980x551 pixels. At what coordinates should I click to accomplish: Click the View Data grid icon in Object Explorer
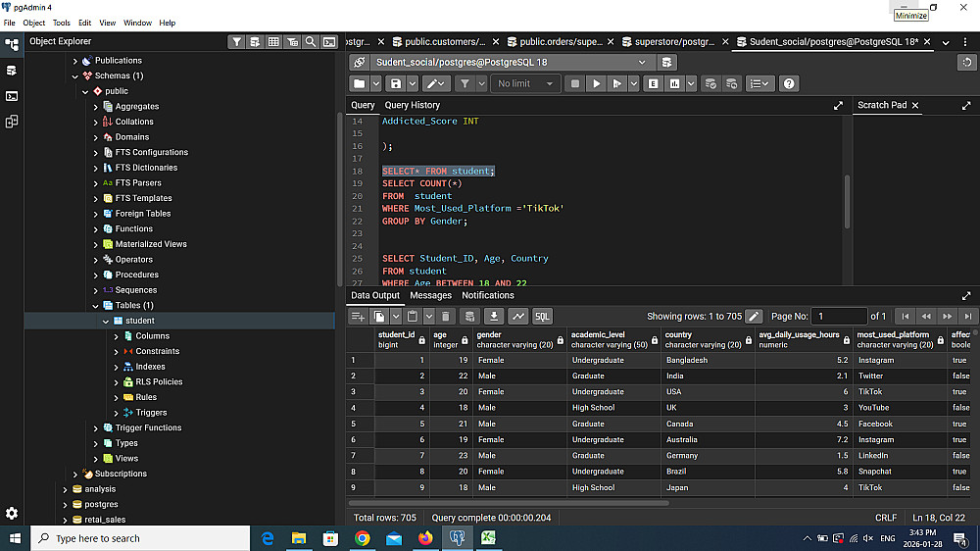click(273, 42)
